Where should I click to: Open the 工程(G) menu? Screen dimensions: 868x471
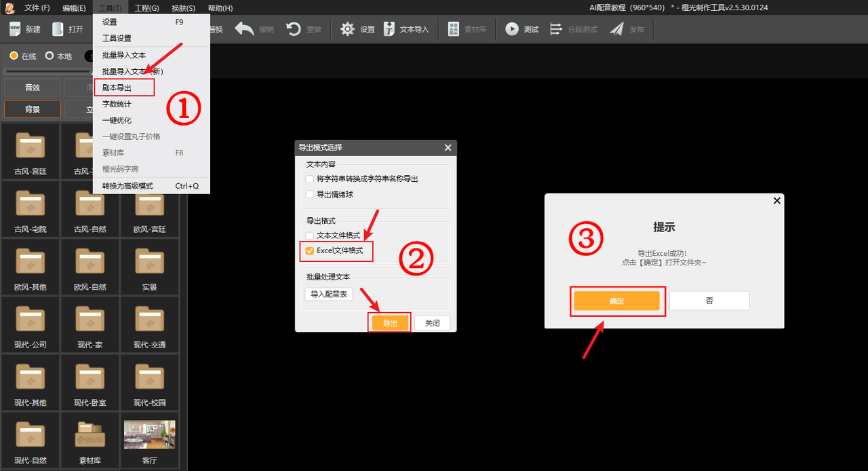pos(146,8)
